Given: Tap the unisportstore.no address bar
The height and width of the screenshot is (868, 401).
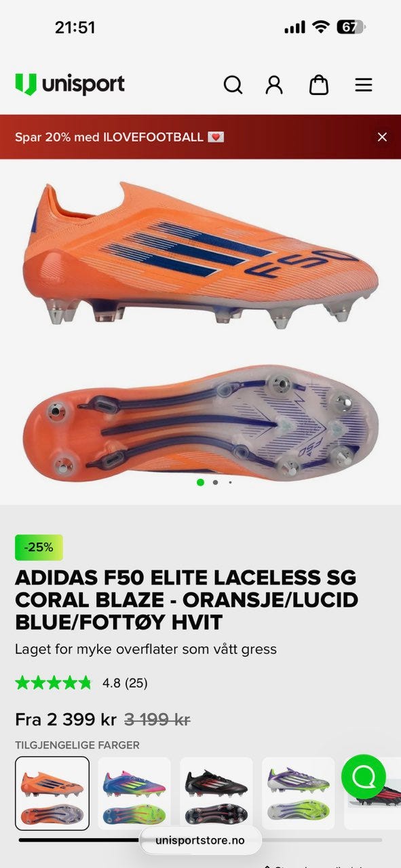Looking at the screenshot, I should 200,840.
